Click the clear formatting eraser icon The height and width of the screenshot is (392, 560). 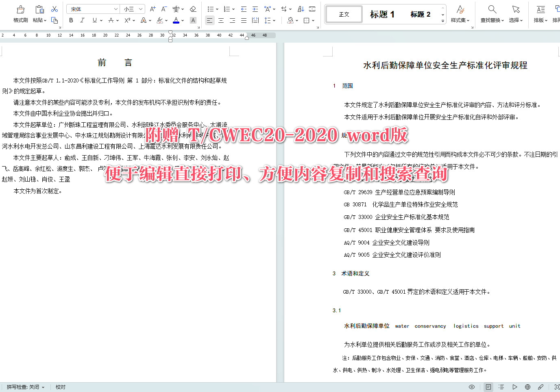click(193, 8)
